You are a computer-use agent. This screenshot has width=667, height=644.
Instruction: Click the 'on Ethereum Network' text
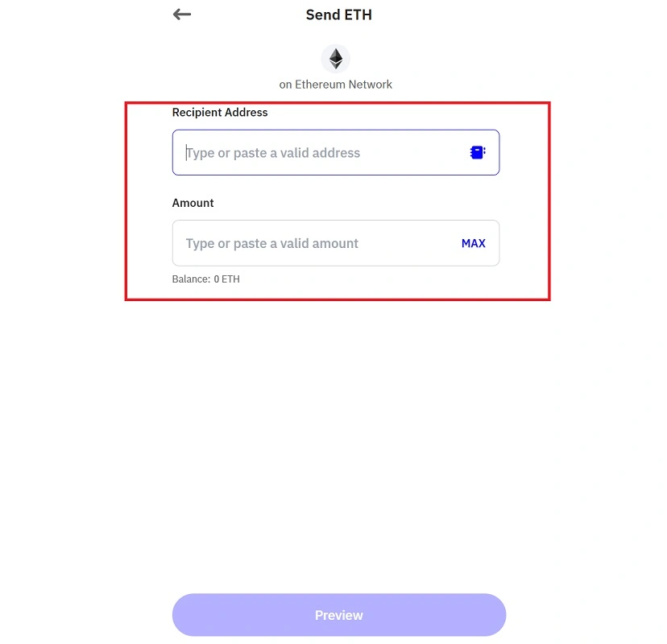[336, 85]
